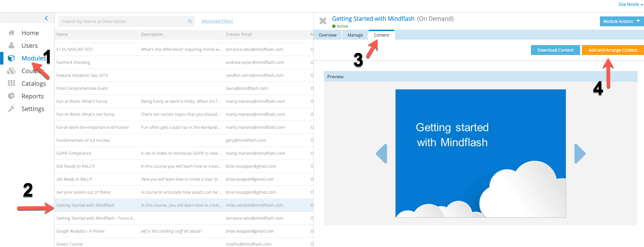Select the Green Course module

click(184, 243)
